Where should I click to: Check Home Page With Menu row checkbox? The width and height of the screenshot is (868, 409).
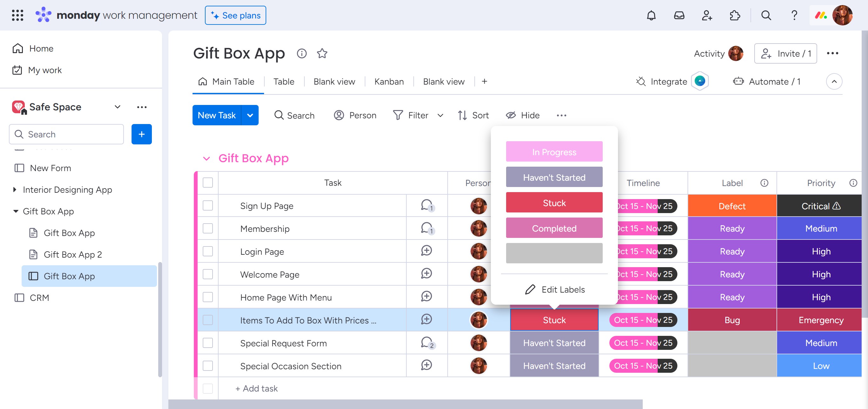tap(208, 297)
